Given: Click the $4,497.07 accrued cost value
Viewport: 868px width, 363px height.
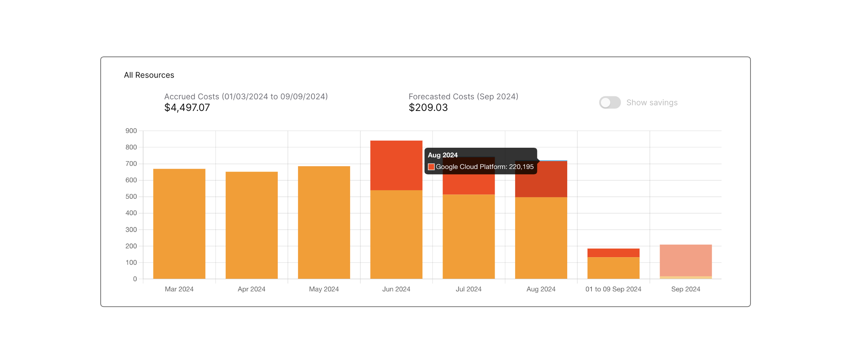Looking at the screenshot, I should pyautogui.click(x=187, y=108).
